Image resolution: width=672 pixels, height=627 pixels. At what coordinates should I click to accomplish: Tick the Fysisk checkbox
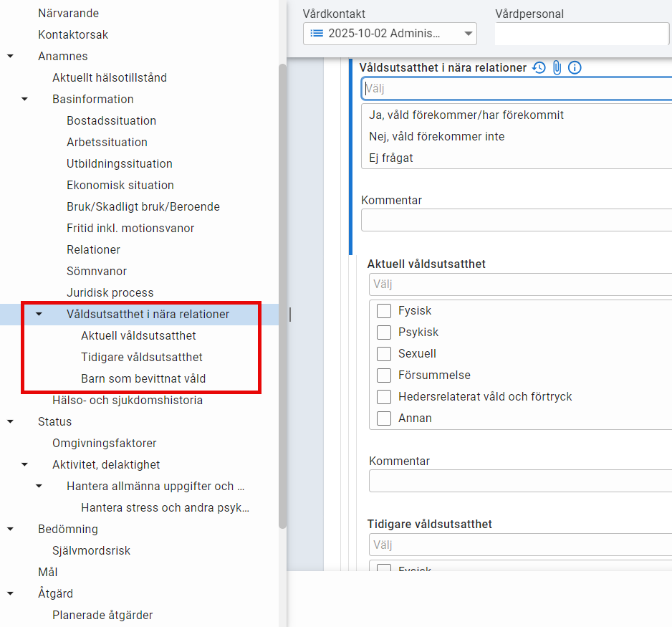[x=384, y=311]
